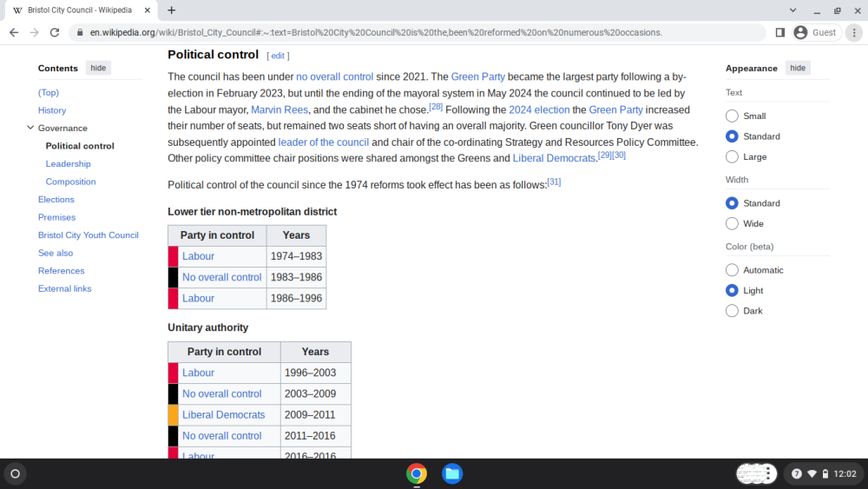
Task: Edit the Political control section
Action: click(x=278, y=56)
